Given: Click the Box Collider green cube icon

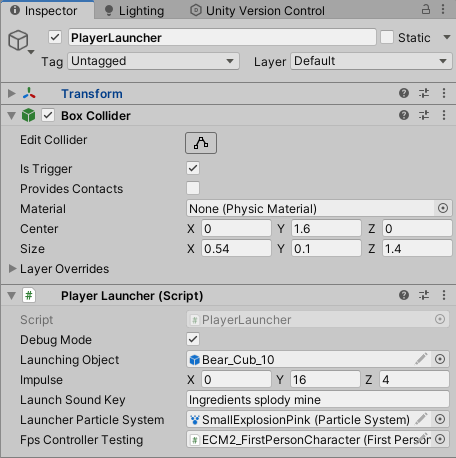Looking at the screenshot, I should (28, 115).
